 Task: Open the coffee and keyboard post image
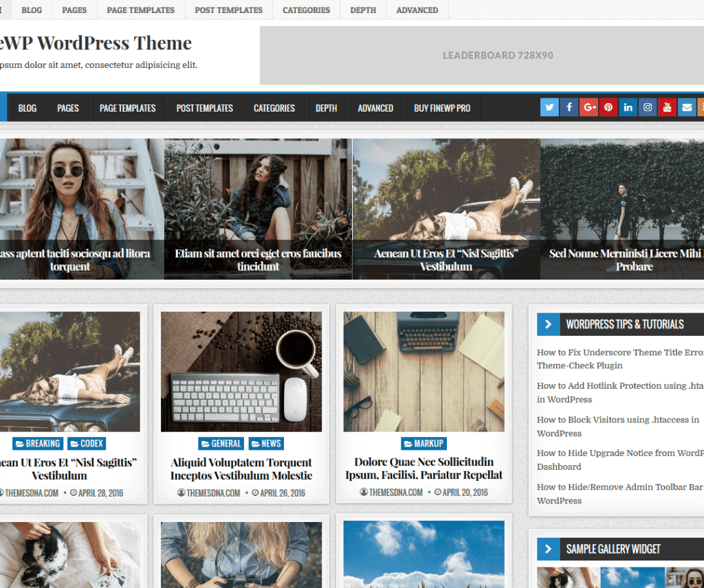coord(241,372)
